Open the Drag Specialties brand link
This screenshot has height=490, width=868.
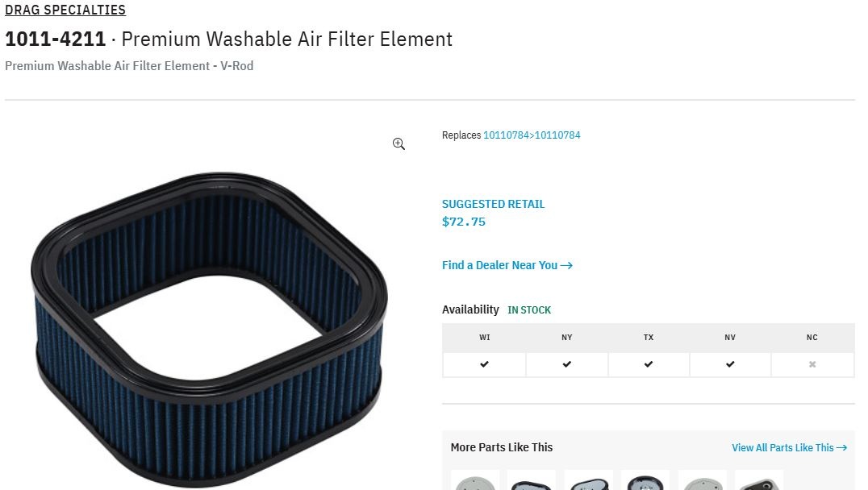(65, 10)
